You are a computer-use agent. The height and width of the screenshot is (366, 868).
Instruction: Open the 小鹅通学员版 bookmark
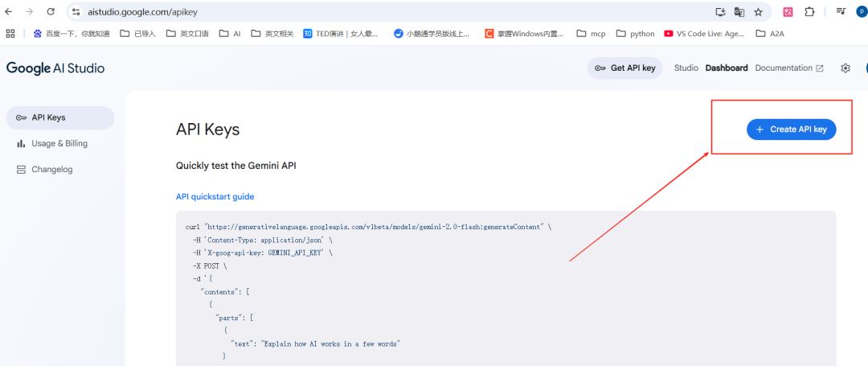coord(432,34)
